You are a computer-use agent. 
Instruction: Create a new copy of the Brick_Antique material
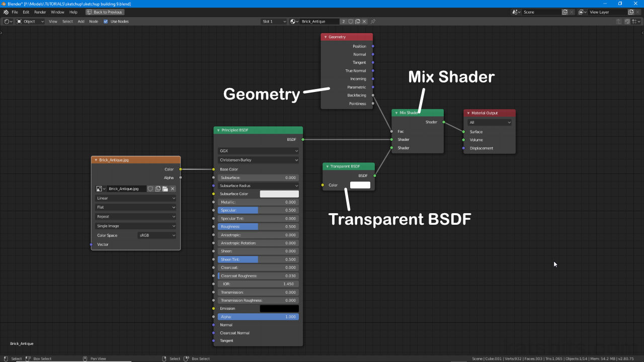(x=358, y=21)
